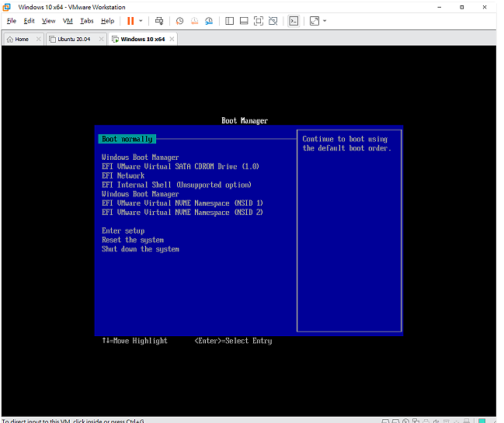Select the Windows 10 x64 tab
The image size is (504, 423).
point(142,39)
